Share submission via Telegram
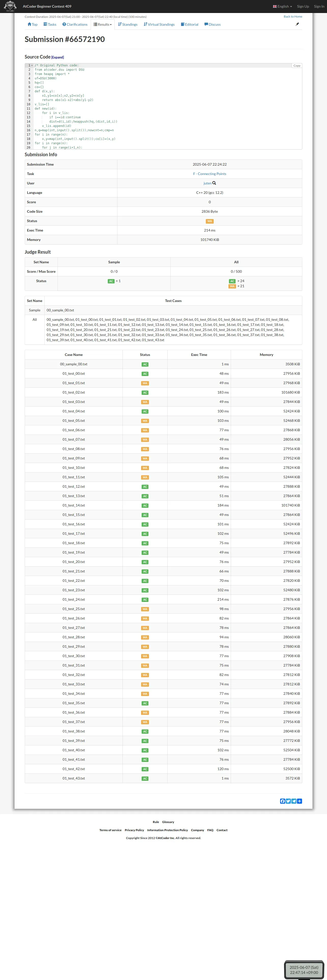This screenshot has height=980, width=327. click(x=294, y=801)
